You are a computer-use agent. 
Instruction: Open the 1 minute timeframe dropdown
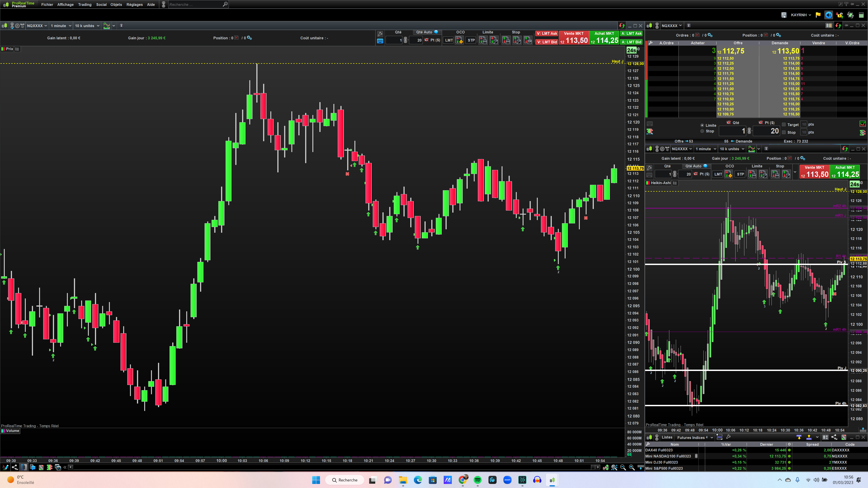click(61, 26)
